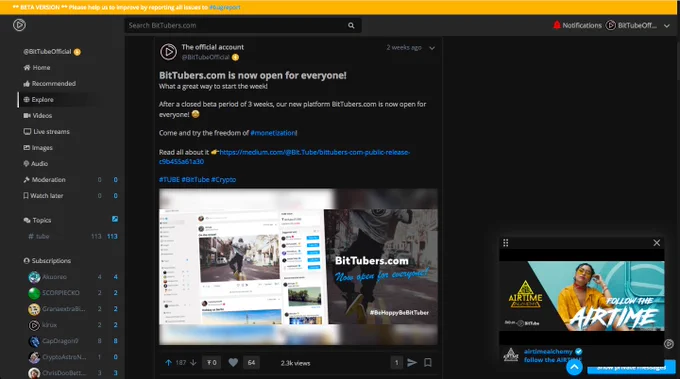The height and width of the screenshot is (379, 680).
Task: Expand the BitTubeOff... account dropdown
Action: [667, 26]
